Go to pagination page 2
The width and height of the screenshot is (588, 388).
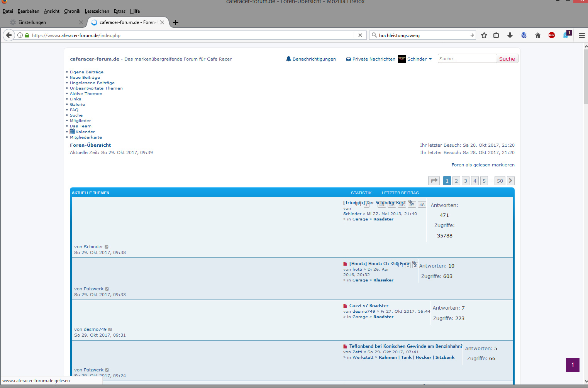(x=456, y=181)
